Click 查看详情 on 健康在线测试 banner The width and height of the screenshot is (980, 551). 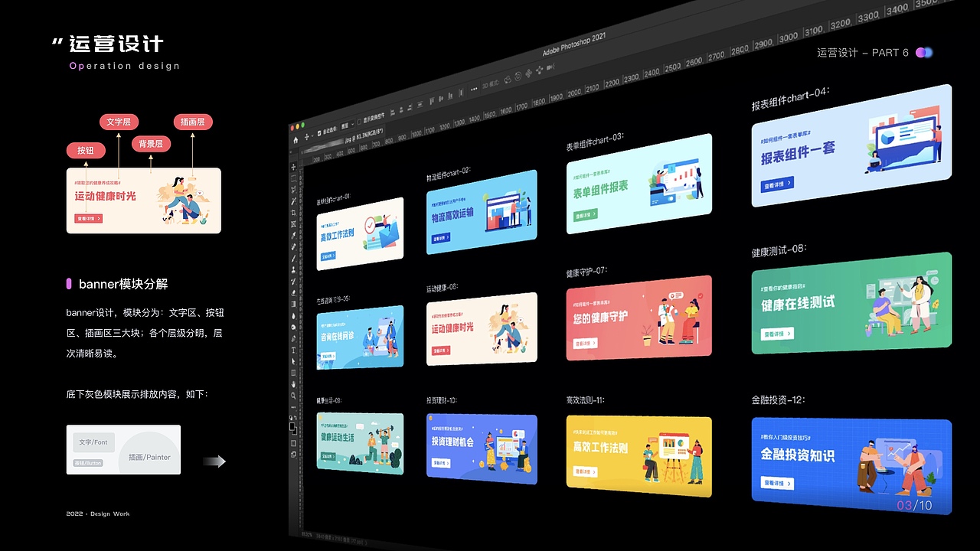click(x=777, y=334)
